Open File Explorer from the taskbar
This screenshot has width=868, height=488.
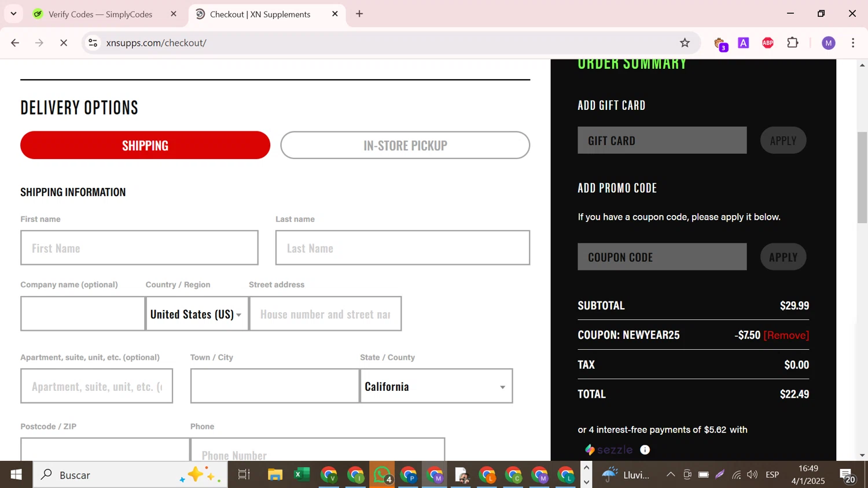275,475
